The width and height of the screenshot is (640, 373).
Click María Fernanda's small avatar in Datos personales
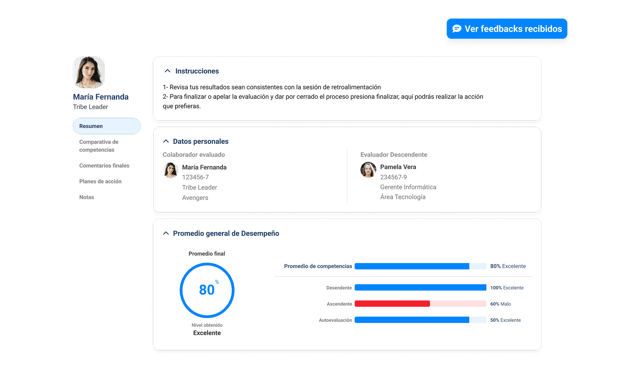[x=171, y=170]
